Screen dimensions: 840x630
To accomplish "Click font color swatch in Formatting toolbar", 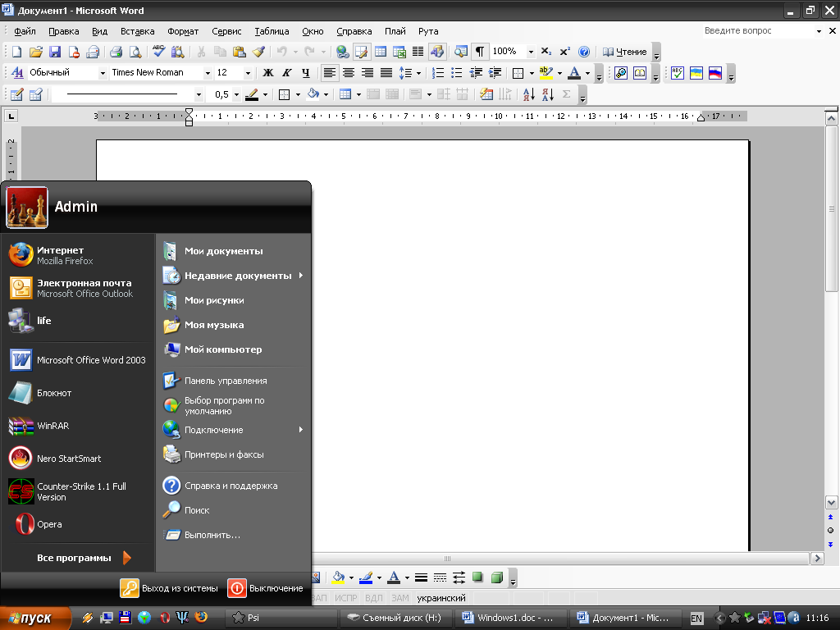I will coord(574,73).
